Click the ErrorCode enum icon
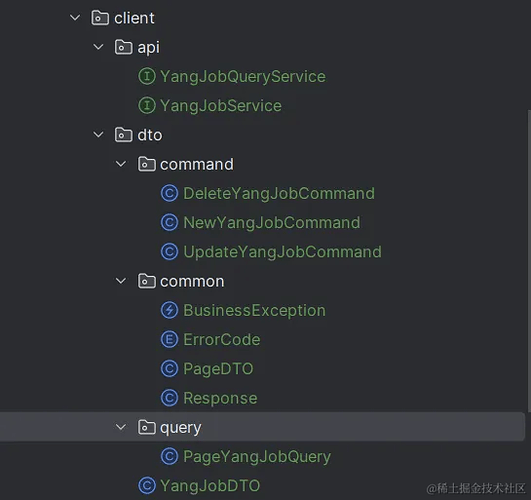 169,339
